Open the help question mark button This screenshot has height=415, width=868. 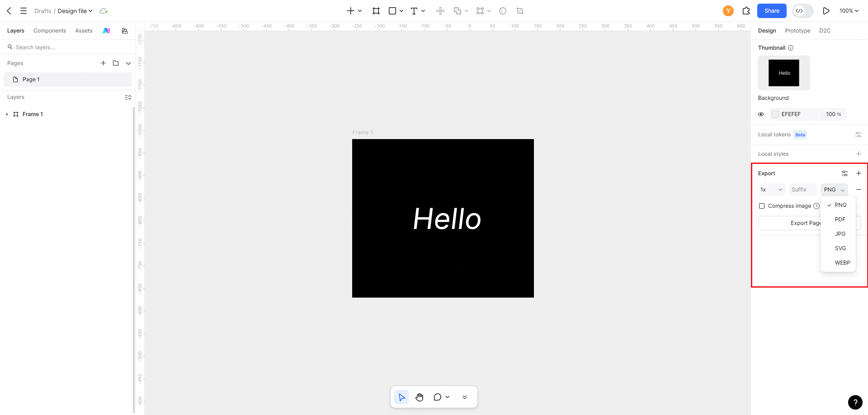pyautogui.click(x=855, y=402)
